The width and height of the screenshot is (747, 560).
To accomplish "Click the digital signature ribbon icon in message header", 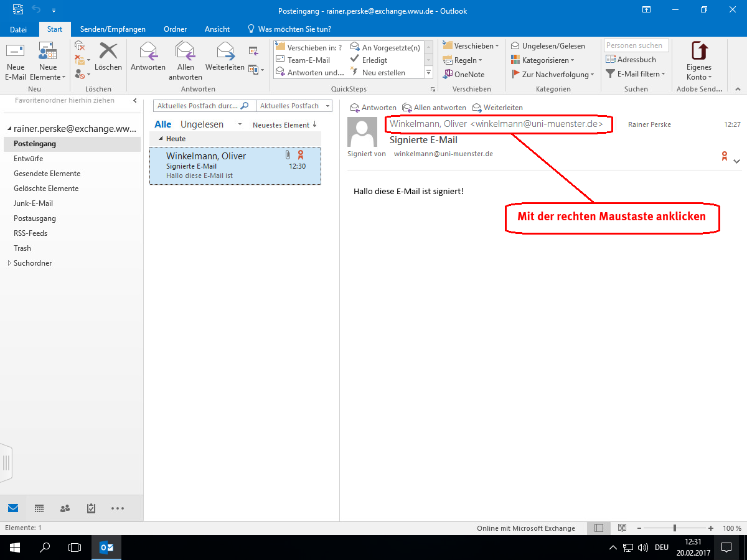I will click(725, 156).
